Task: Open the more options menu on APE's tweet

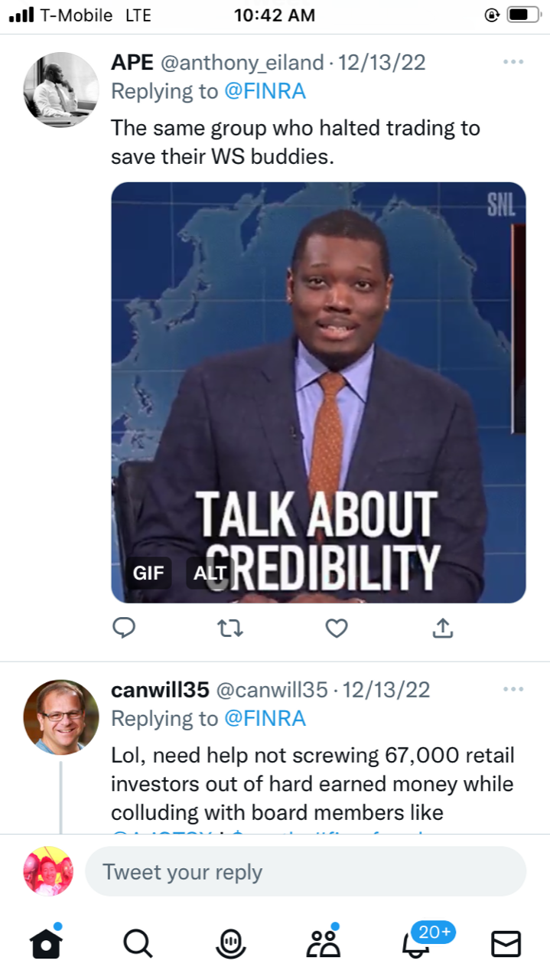Action: pos(513,61)
